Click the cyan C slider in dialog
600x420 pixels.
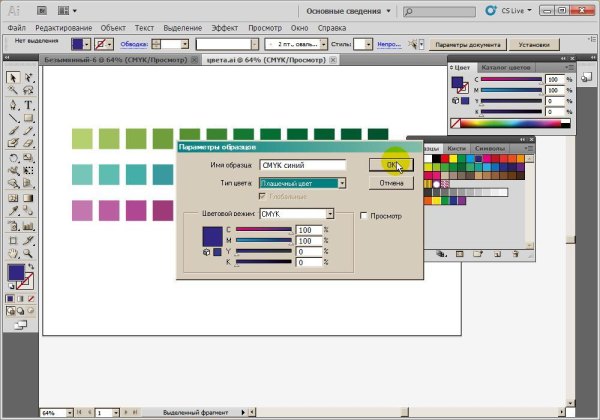coord(263,230)
